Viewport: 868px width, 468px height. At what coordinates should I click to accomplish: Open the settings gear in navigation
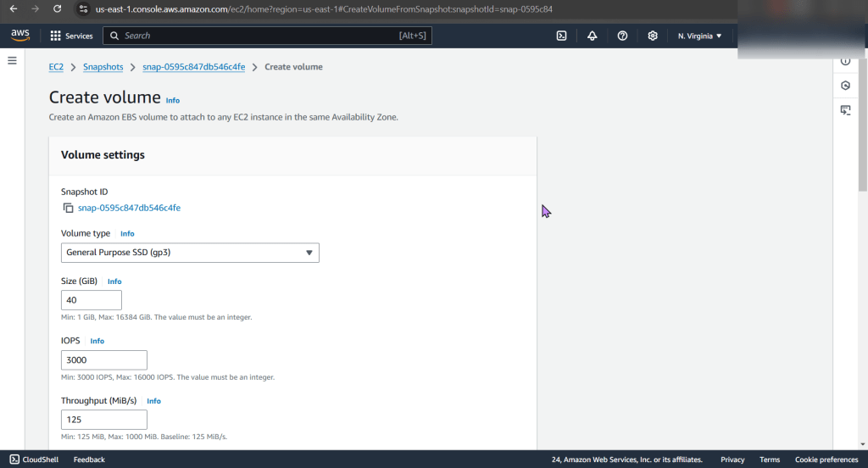coord(653,36)
